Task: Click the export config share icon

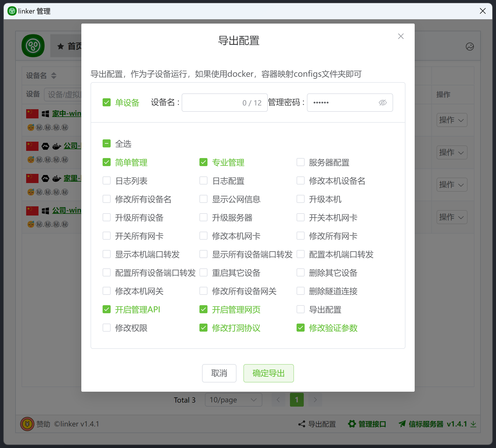Action: coord(302,424)
